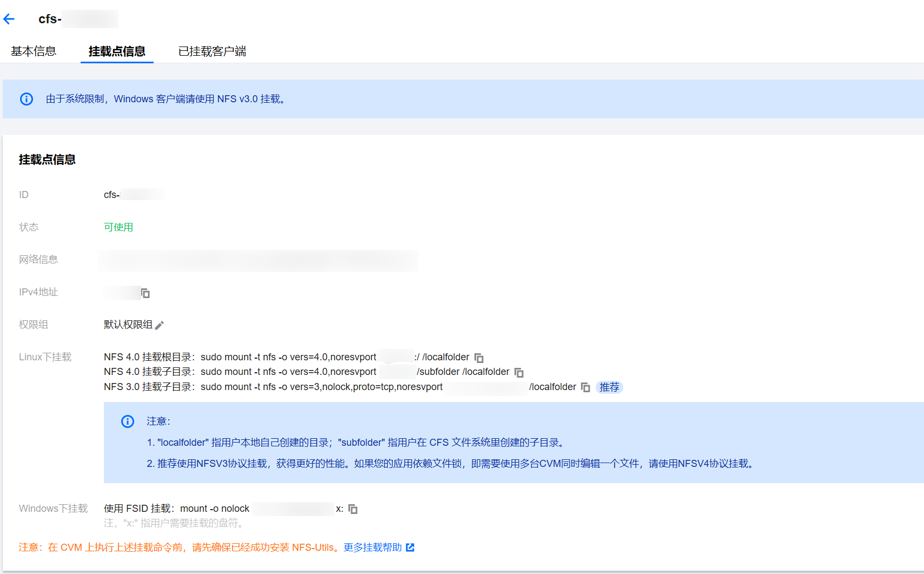This screenshot has width=924, height=574.
Task: Copy the NFS 3.0 子目录 mount command
Action: click(x=585, y=387)
